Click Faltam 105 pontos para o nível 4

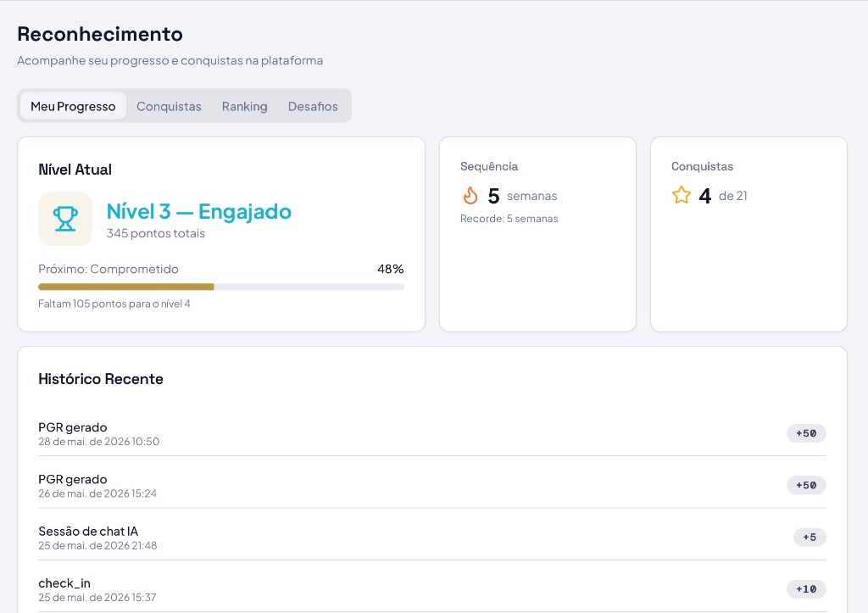(x=114, y=304)
